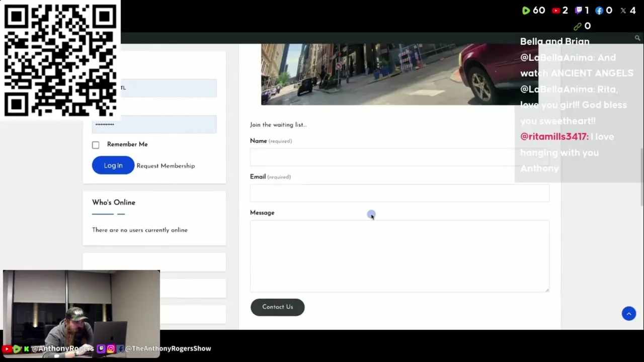Screen dimensions: 644x362
Task: Click the Kick icon in bottom banner
Action: pyautogui.click(x=27, y=348)
